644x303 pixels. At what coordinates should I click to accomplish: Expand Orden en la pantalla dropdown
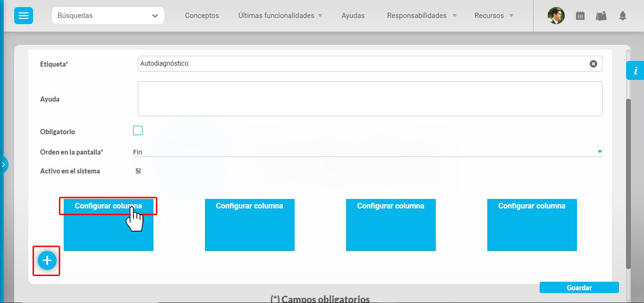[x=600, y=152]
